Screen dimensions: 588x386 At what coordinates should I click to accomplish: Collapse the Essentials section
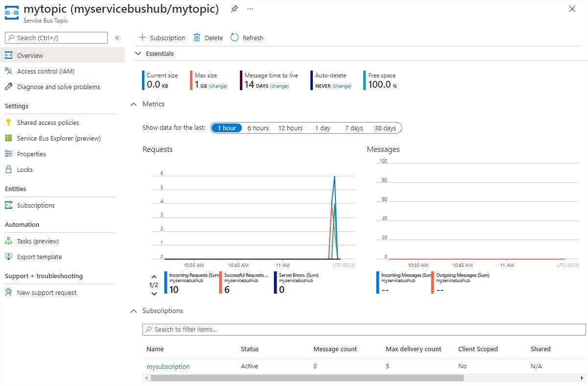tap(138, 53)
